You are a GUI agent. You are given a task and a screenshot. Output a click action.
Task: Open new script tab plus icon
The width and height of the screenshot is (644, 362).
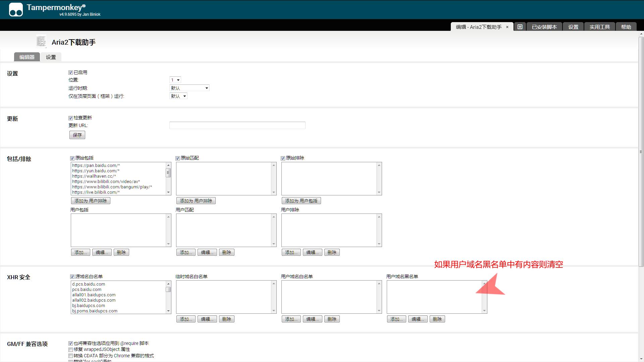(520, 27)
